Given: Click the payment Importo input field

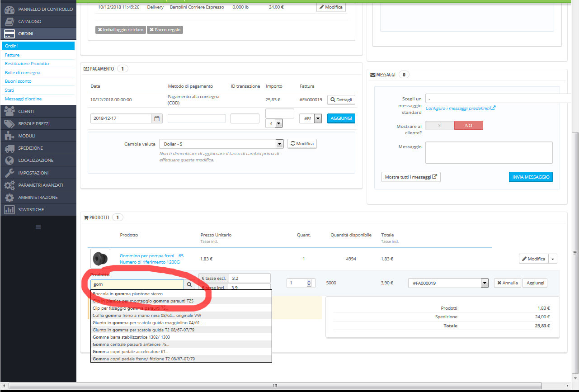Looking at the screenshot, I should pyautogui.click(x=280, y=113).
